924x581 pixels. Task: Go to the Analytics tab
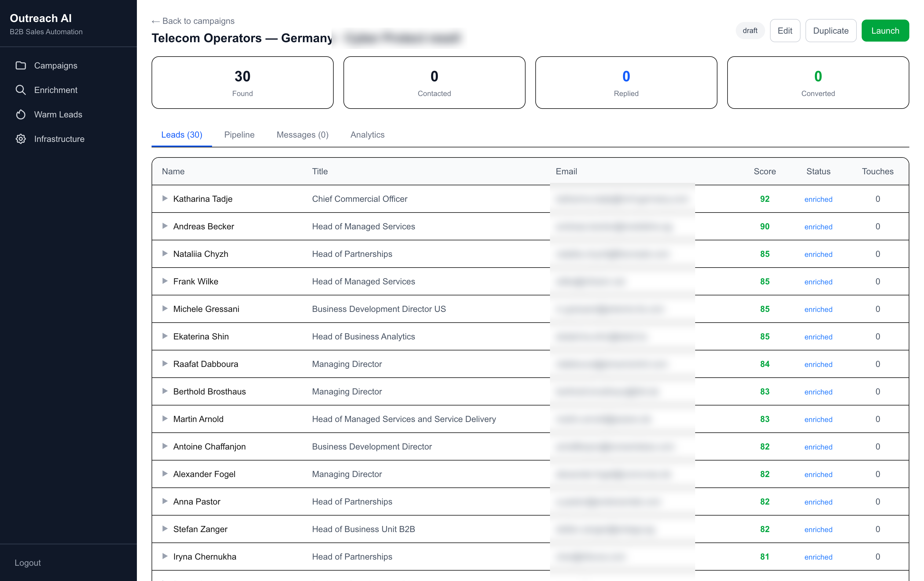(367, 135)
